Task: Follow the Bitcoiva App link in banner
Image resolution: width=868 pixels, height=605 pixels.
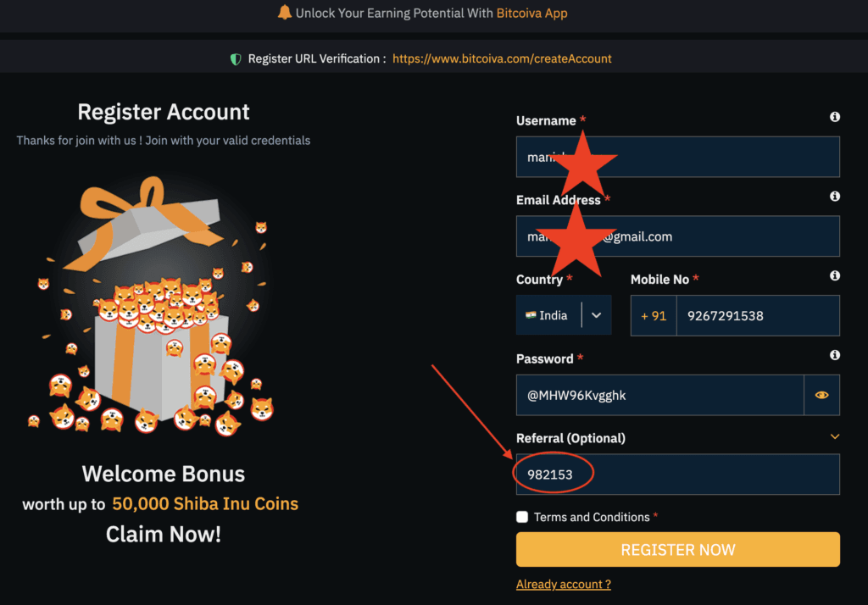Action: coord(531,13)
